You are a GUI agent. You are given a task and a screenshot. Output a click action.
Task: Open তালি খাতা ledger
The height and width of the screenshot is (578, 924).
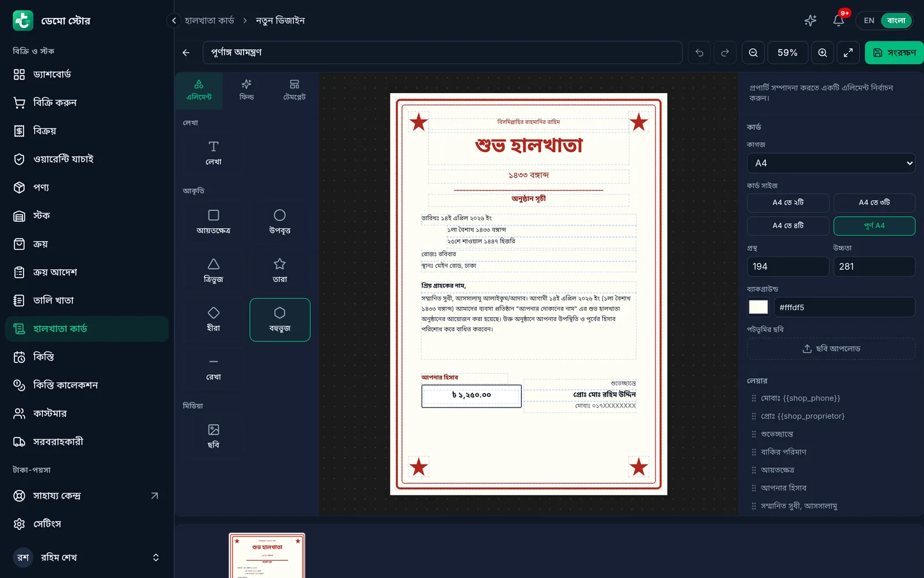(87, 301)
